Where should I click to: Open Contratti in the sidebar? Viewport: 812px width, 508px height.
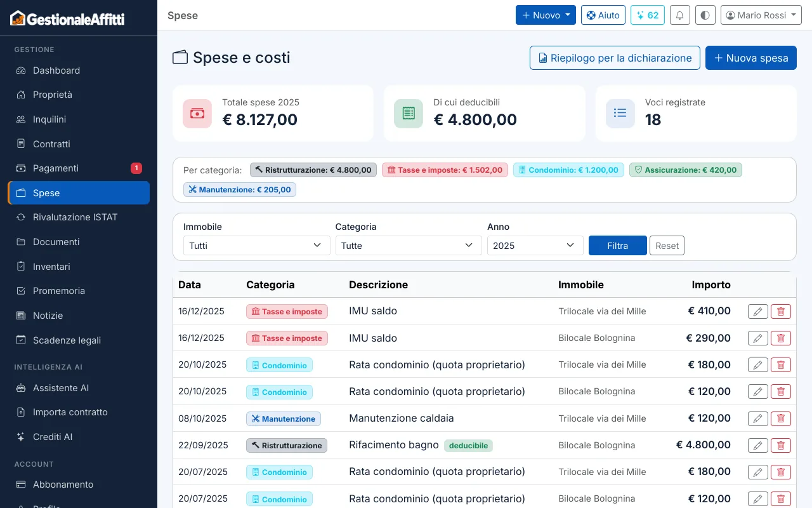click(79, 144)
